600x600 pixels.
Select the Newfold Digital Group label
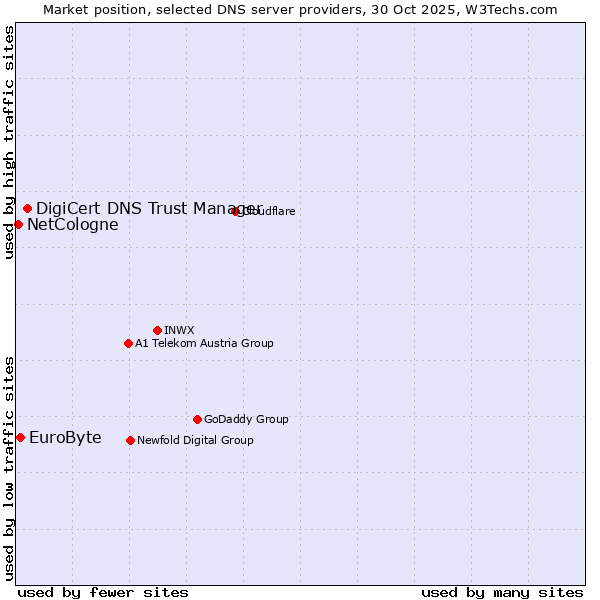pos(195,440)
